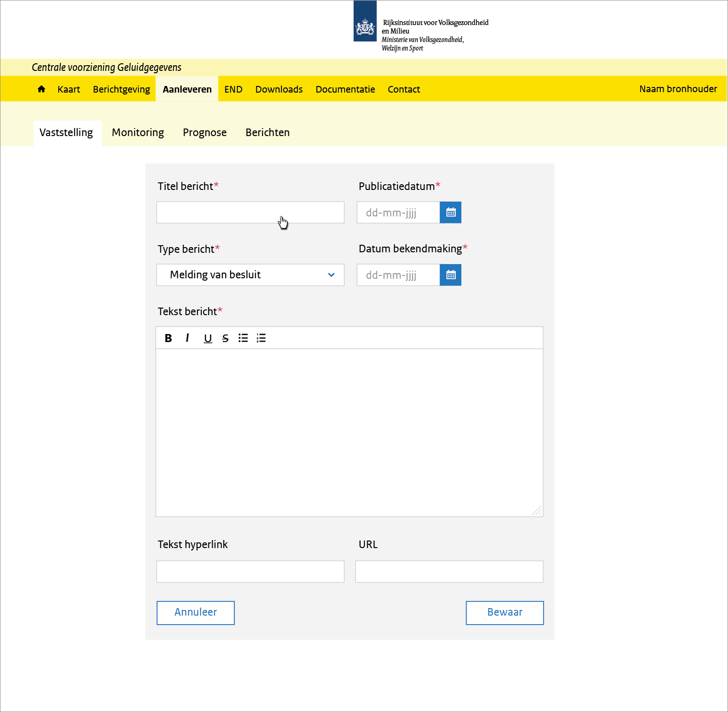The image size is (728, 712).
Task: Click the URL input field
Action: pos(449,572)
